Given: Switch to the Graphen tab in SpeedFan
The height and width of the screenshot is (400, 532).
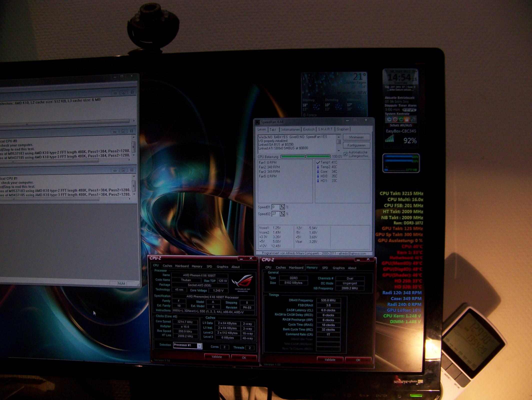Looking at the screenshot, I should [x=342, y=129].
